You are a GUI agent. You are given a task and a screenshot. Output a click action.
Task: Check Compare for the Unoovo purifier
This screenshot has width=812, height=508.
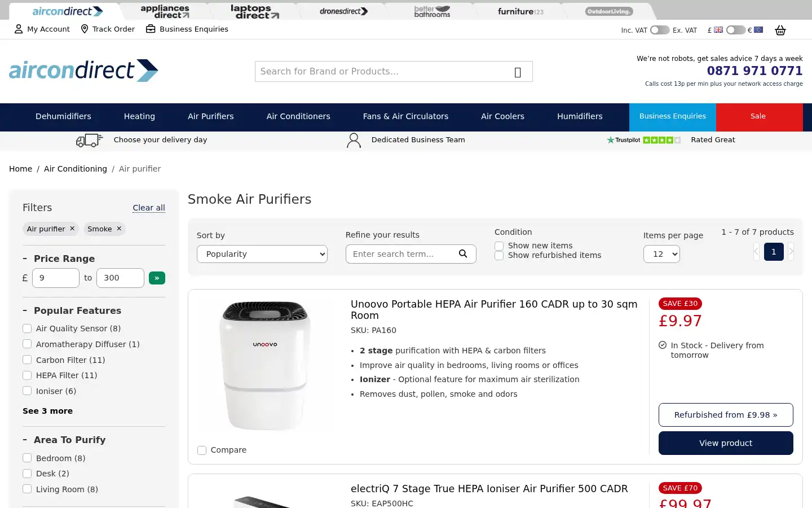(x=202, y=450)
